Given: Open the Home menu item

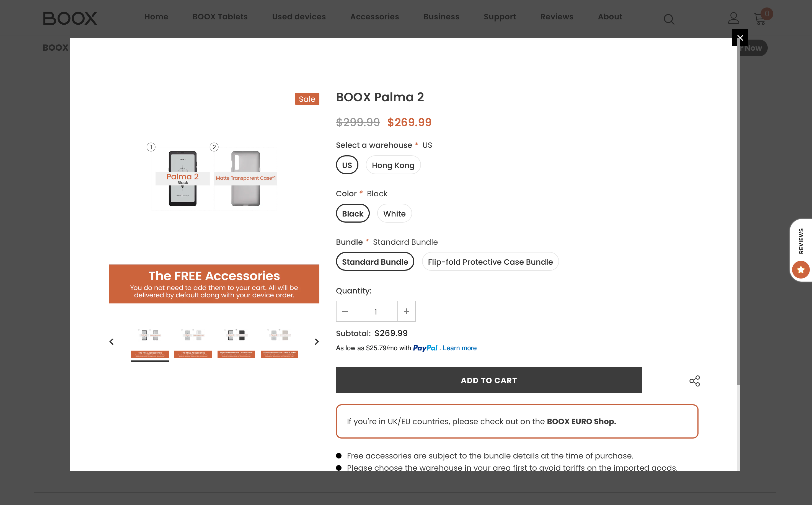Looking at the screenshot, I should (x=156, y=17).
